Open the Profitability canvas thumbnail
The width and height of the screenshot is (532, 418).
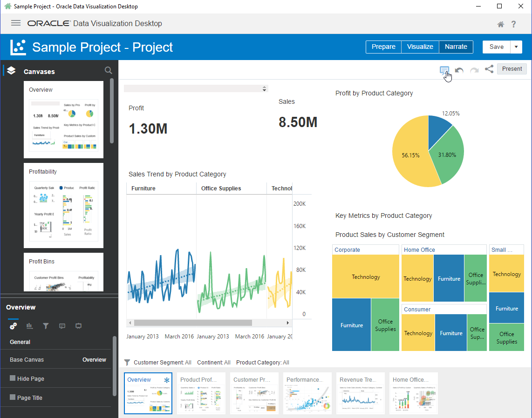tap(63, 205)
